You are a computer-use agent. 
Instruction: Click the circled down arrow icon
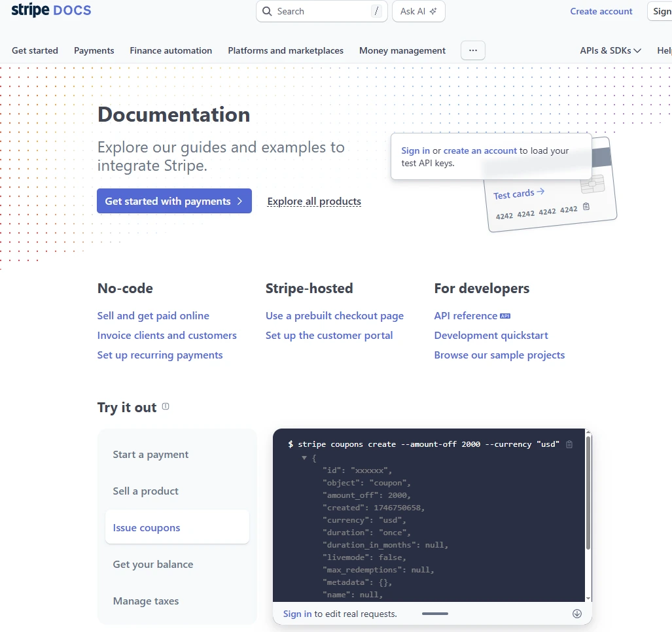(x=577, y=614)
